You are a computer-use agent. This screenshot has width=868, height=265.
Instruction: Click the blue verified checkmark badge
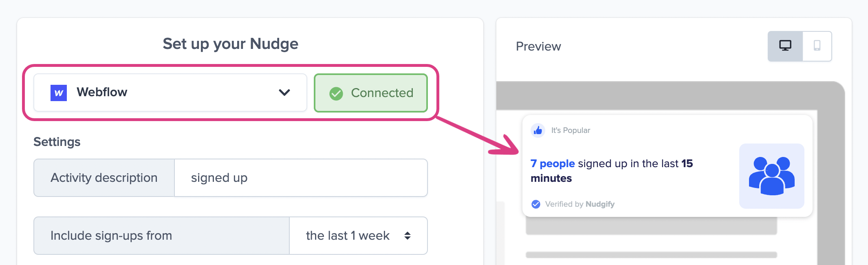point(536,204)
